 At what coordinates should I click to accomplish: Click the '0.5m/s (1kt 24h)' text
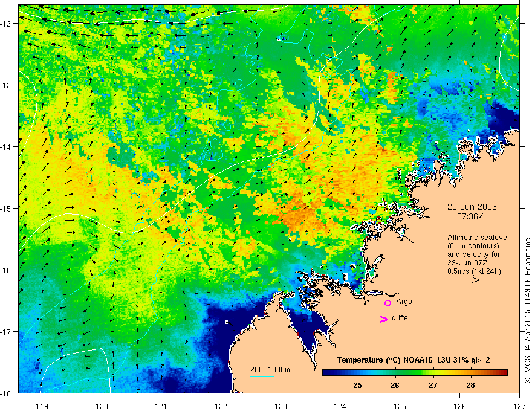[474, 271]
